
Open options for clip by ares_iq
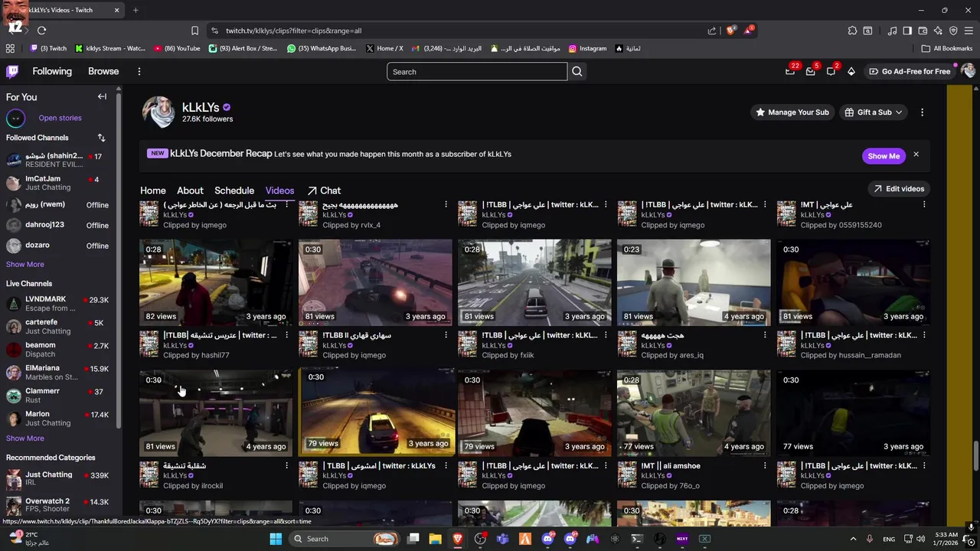point(764,335)
